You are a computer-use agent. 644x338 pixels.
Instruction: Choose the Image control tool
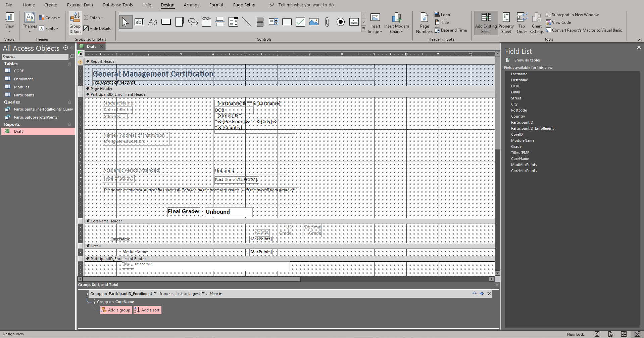pyautogui.click(x=314, y=22)
